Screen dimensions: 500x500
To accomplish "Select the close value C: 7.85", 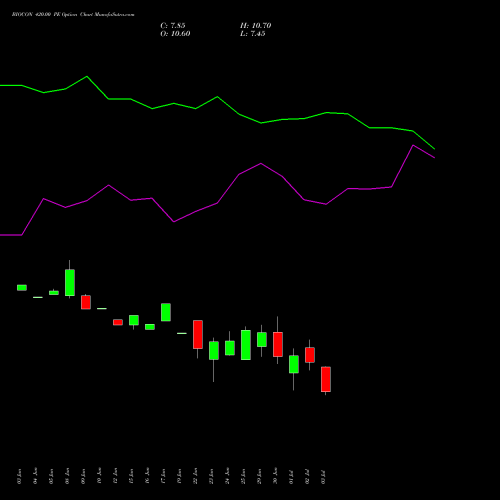I will click(173, 26).
